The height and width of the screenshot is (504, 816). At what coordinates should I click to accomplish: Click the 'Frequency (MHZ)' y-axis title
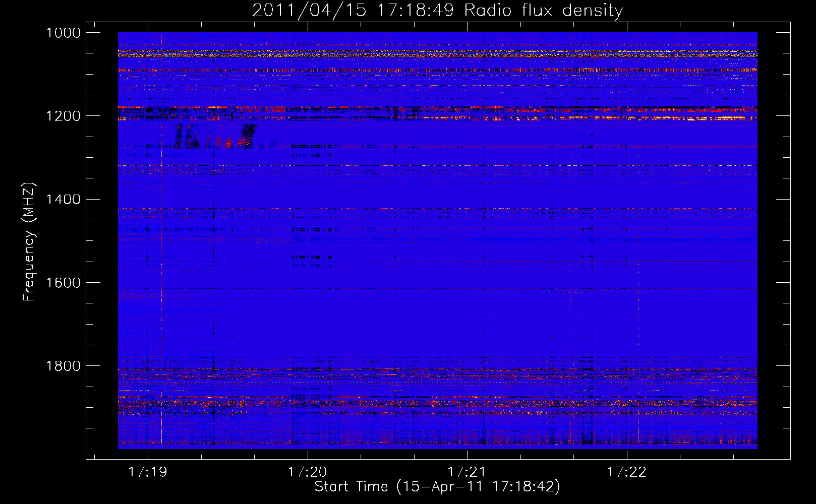pos(29,242)
